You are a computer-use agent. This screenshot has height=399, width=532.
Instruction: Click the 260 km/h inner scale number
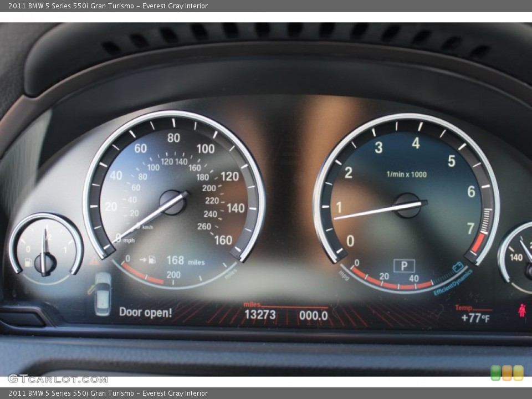coord(204,226)
